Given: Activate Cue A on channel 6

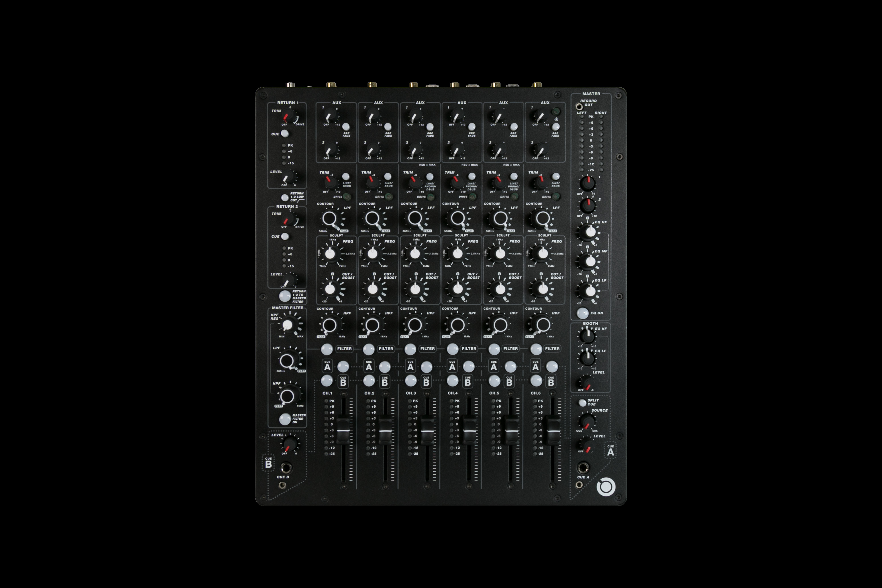Looking at the screenshot, I should click(x=552, y=367).
